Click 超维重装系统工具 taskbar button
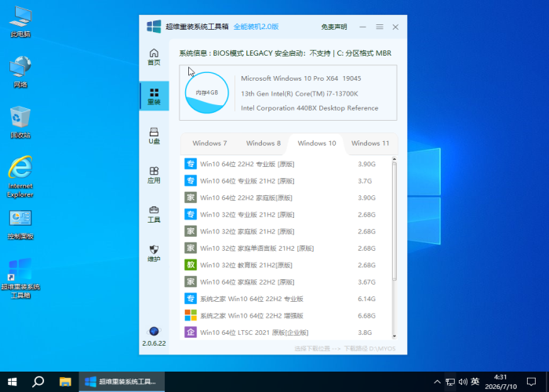The height and width of the screenshot is (392, 549). point(122,382)
